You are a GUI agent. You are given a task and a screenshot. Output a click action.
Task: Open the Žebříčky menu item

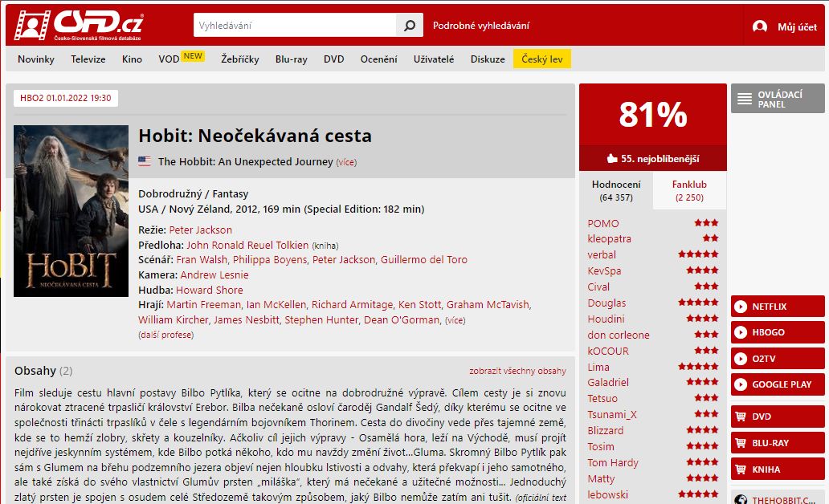[240, 59]
